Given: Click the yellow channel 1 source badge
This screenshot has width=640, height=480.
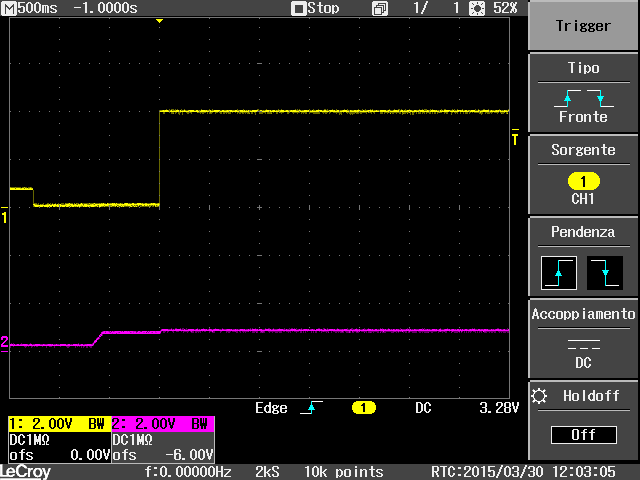Looking at the screenshot, I should tap(584, 181).
